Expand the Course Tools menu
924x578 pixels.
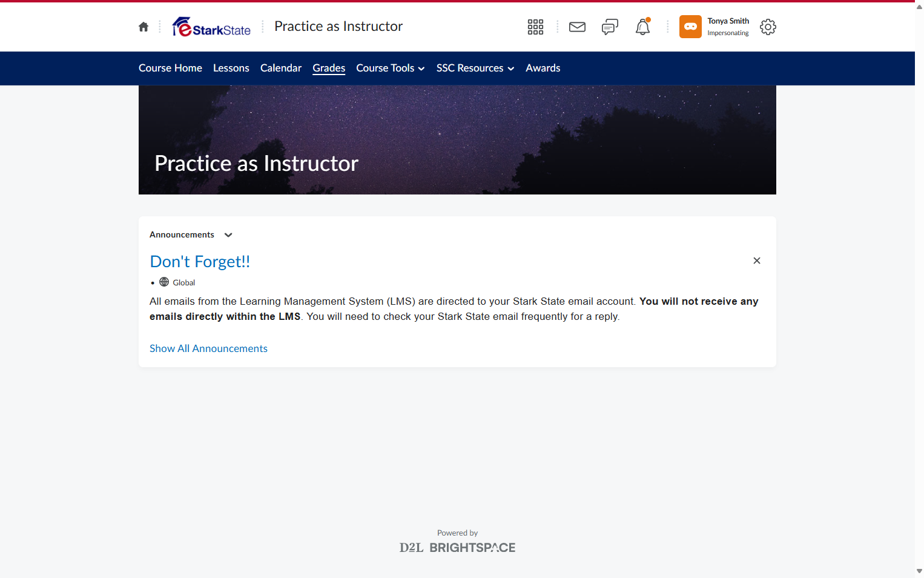click(391, 68)
